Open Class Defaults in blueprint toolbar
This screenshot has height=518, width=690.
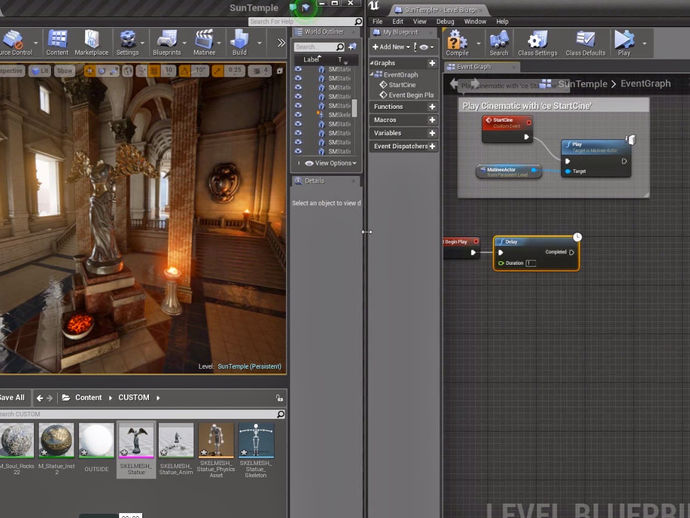[585, 43]
